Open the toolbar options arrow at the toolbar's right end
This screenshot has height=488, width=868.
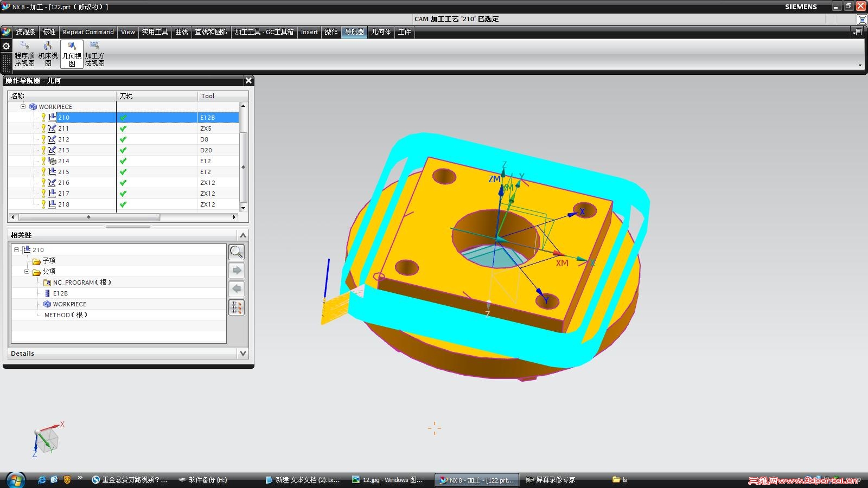click(860, 65)
